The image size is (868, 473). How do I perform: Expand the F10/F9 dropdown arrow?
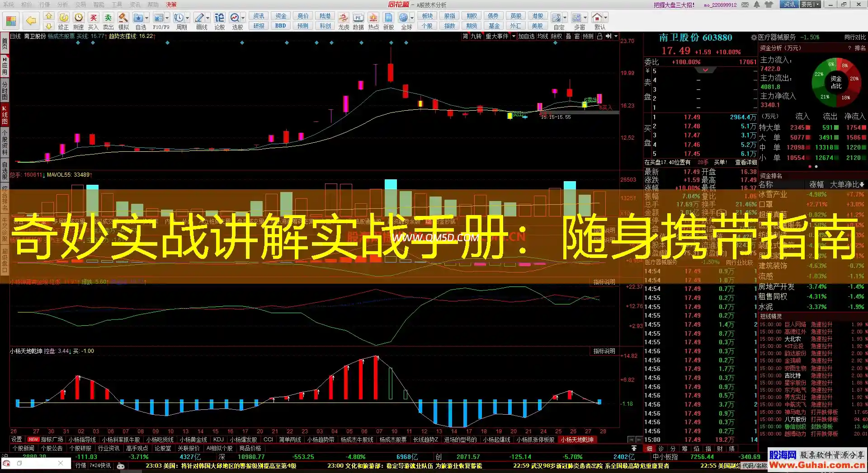[x=167, y=18]
